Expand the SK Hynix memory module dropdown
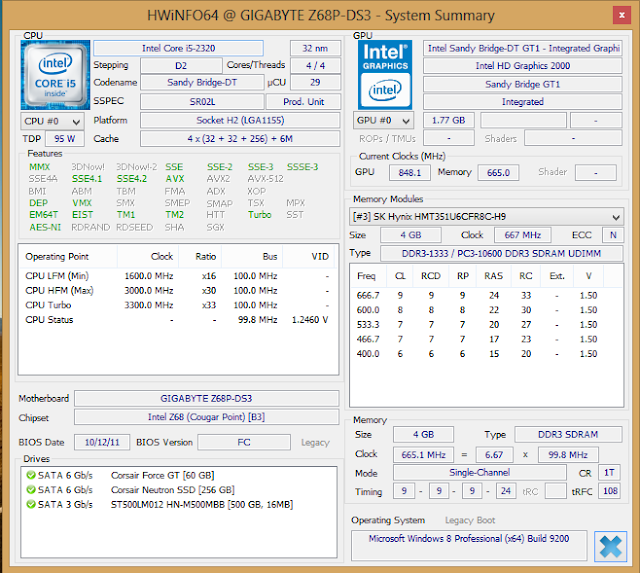Screen dimensions: 640x573 (x=486, y=217)
